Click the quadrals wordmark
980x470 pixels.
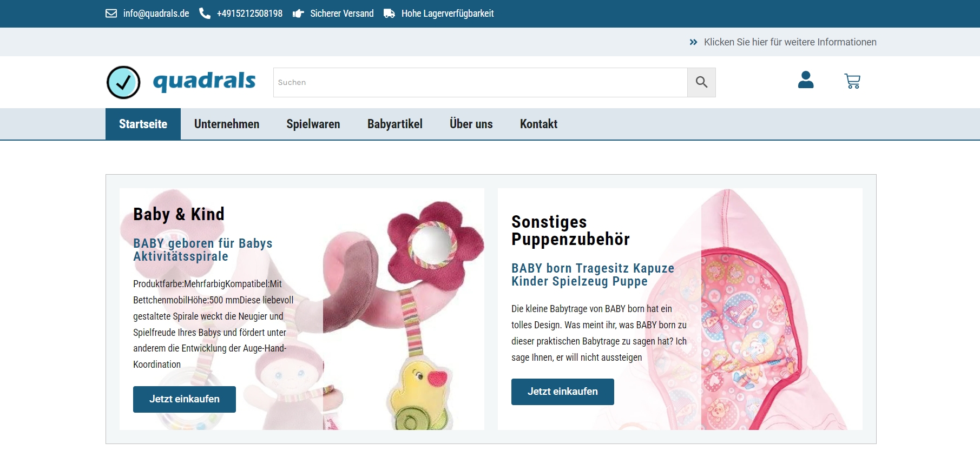(x=204, y=81)
